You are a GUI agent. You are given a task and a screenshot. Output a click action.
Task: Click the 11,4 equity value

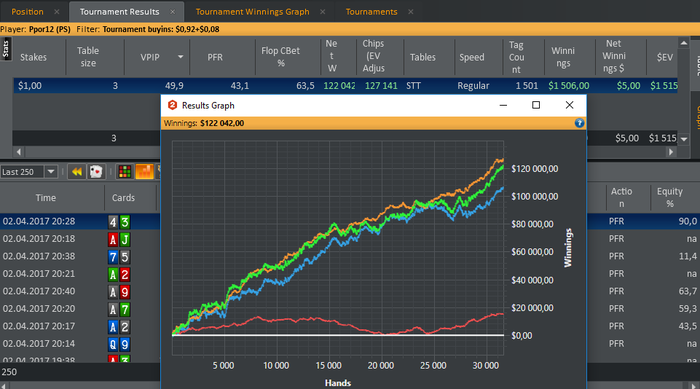pos(688,256)
